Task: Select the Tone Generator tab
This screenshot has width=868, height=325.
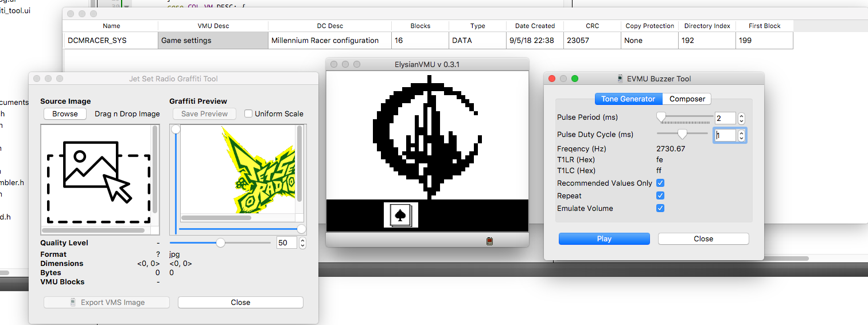Action: point(628,99)
